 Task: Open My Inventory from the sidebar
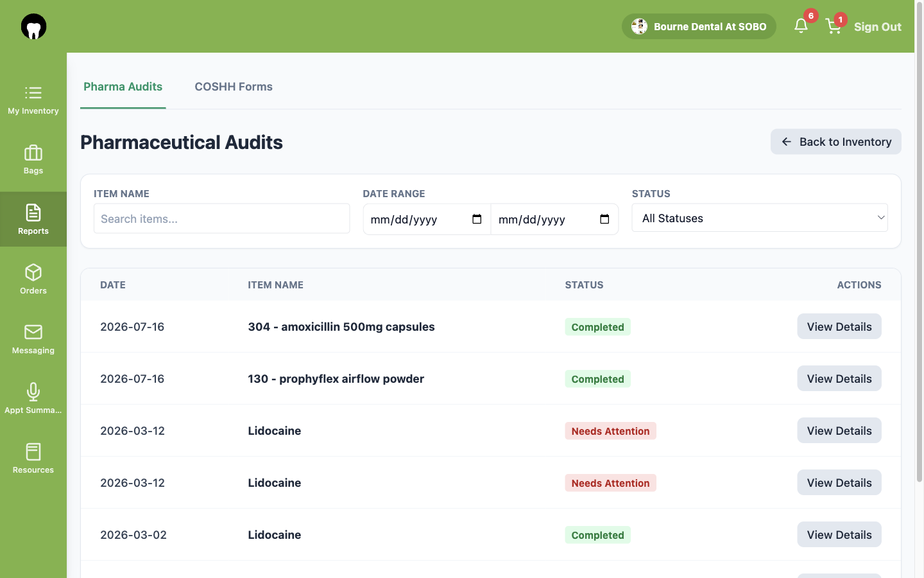33,100
